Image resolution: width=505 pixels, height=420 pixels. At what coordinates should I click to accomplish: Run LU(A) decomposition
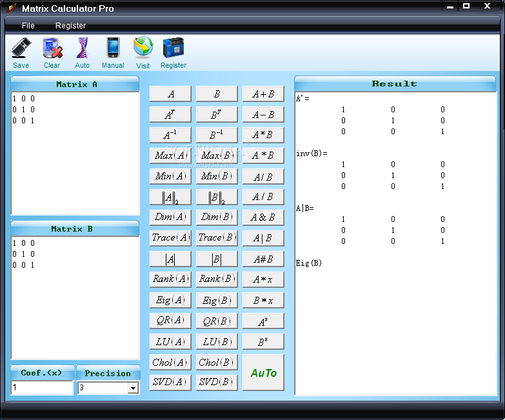pyautogui.click(x=170, y=341)
